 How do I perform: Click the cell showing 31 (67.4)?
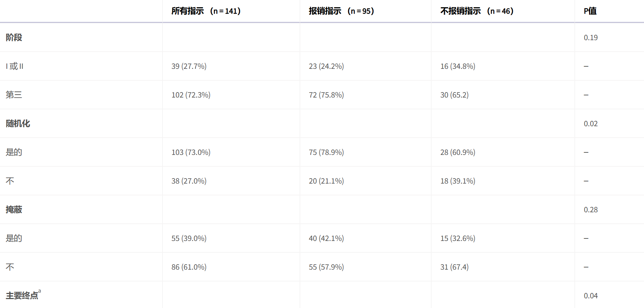pos(455,267)
